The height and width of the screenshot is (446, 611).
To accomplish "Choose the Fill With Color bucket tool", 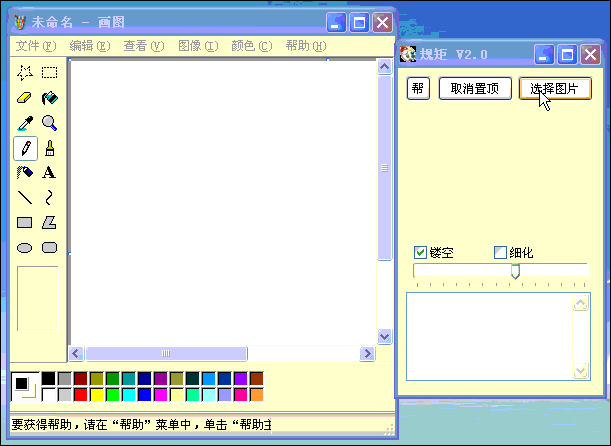I will pyautogui.click(x=49, y=98).
